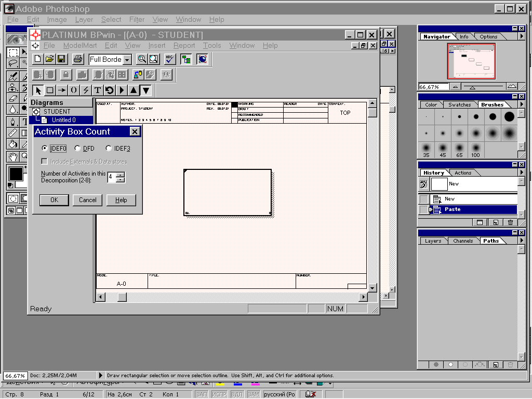Open the Brushes palette flyout menu arrow
Image resolution: width=532 pixels, height=399 pixels.
tap(522, 104)
